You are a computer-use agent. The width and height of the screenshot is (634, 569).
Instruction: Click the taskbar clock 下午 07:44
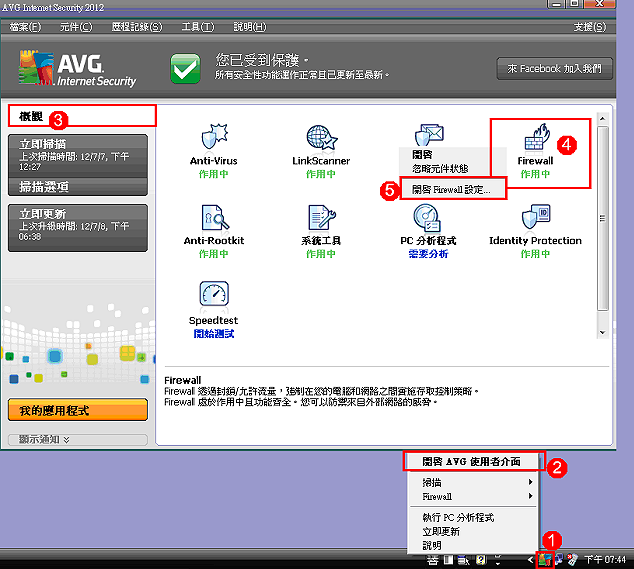point(604,560)
